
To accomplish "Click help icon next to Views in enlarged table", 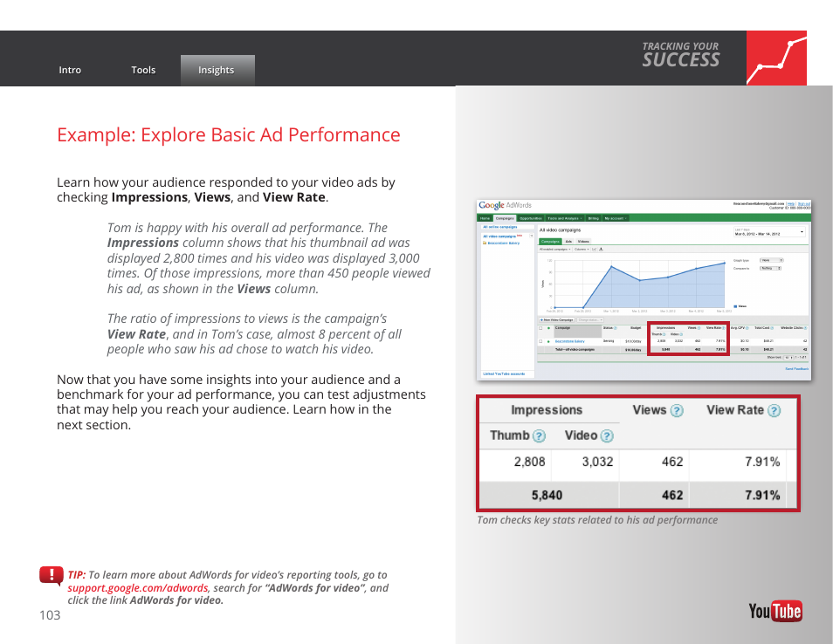I will (677, 411).
